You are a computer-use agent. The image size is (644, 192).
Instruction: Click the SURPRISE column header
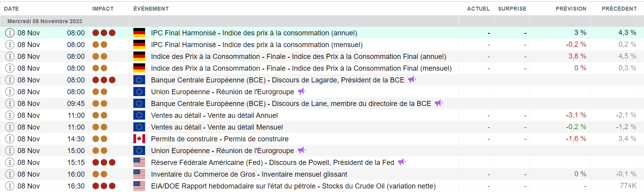512,9
